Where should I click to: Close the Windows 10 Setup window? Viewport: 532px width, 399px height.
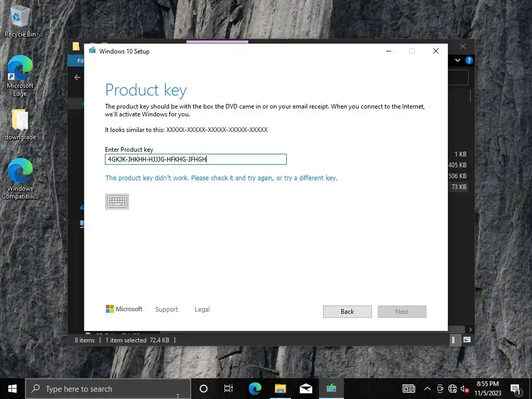(x=436, y=51)
